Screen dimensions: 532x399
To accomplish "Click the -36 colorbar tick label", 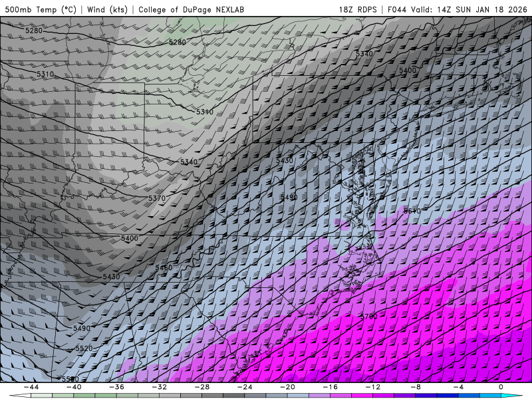I will click(116, 387).
